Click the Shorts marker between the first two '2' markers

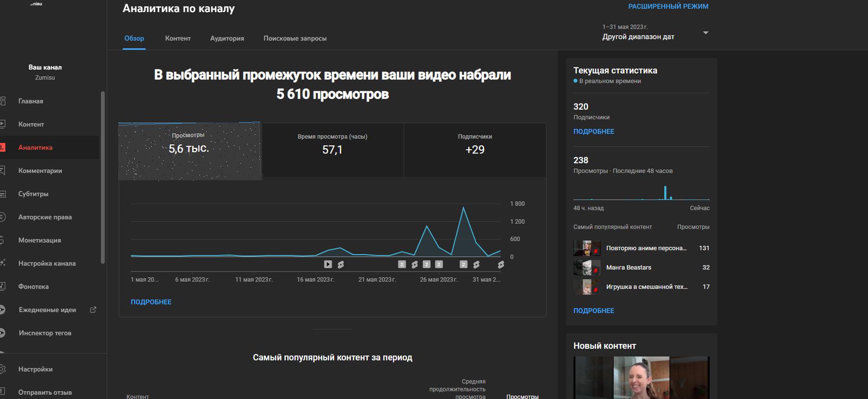tap(415, 264)
